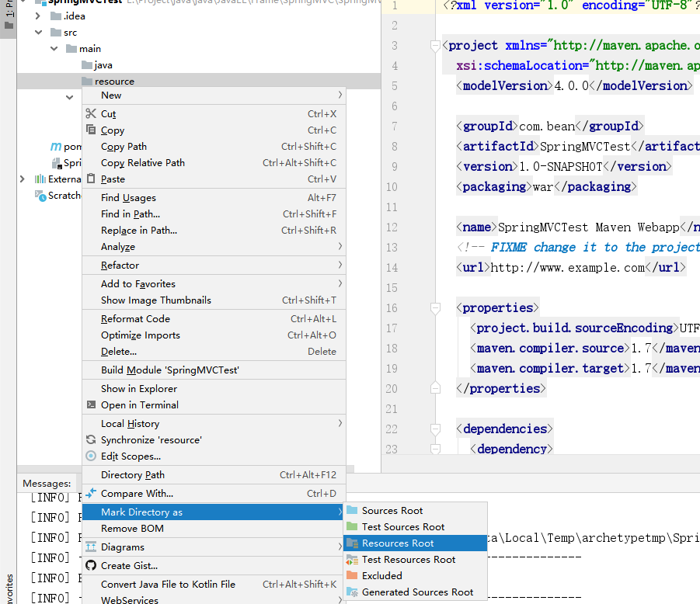700x604 pixels.
Task: Click the .idea folder icon
Action: click(56, 16)
